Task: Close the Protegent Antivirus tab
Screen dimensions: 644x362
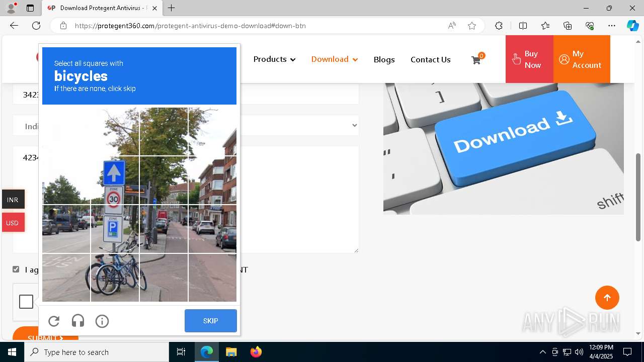Action: (x=154, y=8)
